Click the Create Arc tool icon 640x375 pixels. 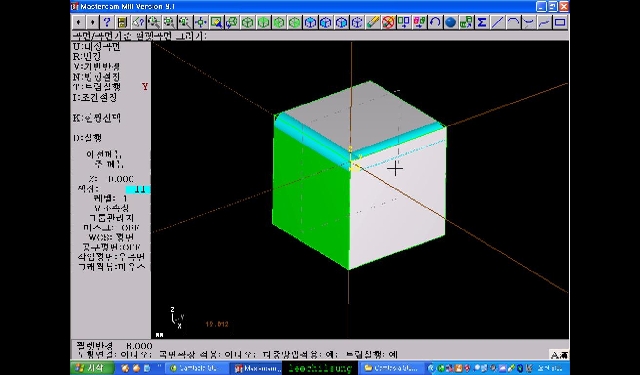pos(513,22)
